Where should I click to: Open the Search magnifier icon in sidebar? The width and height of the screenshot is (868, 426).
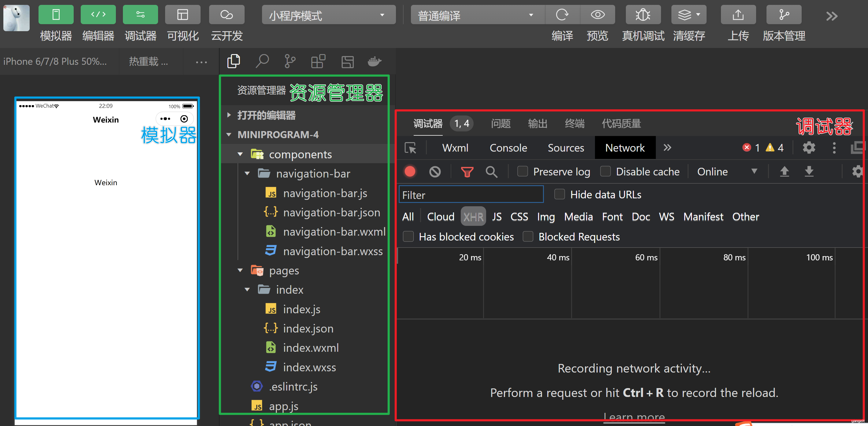point(262,61)
